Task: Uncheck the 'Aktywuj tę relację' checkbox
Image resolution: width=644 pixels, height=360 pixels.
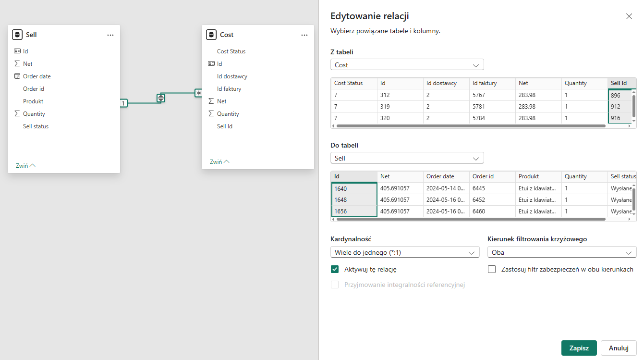Action: pyautogui.click(x=335, y=269)
